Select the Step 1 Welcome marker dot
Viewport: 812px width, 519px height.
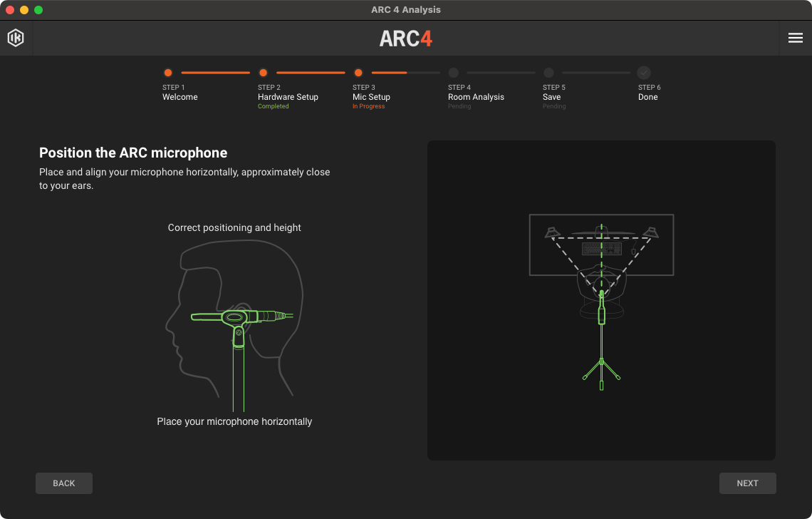pos(168,73)
